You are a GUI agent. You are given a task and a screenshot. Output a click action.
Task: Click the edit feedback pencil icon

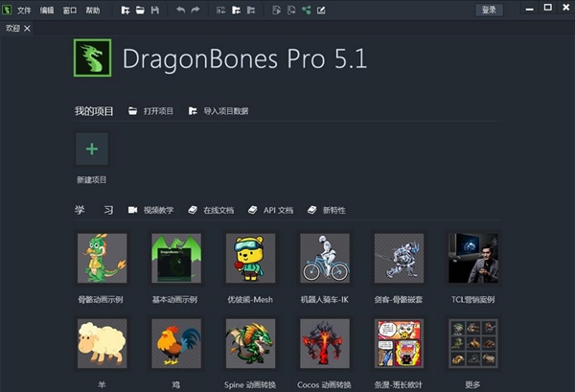pos(321,11)
